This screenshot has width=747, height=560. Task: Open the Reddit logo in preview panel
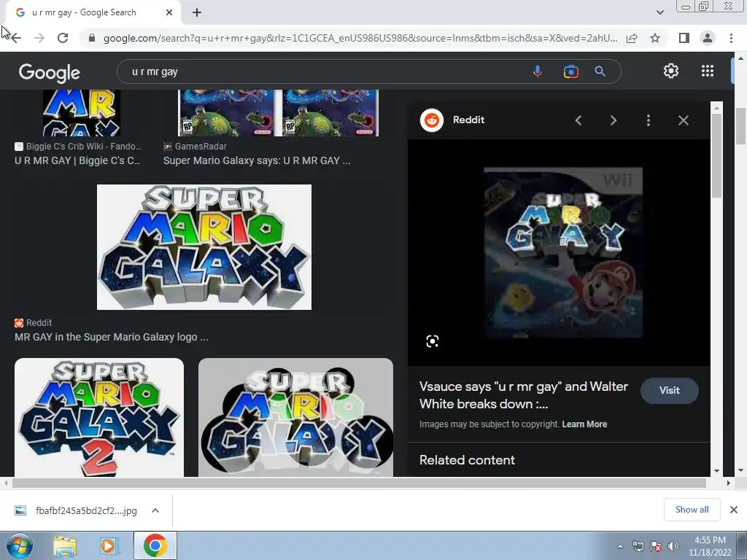point(432,120)
